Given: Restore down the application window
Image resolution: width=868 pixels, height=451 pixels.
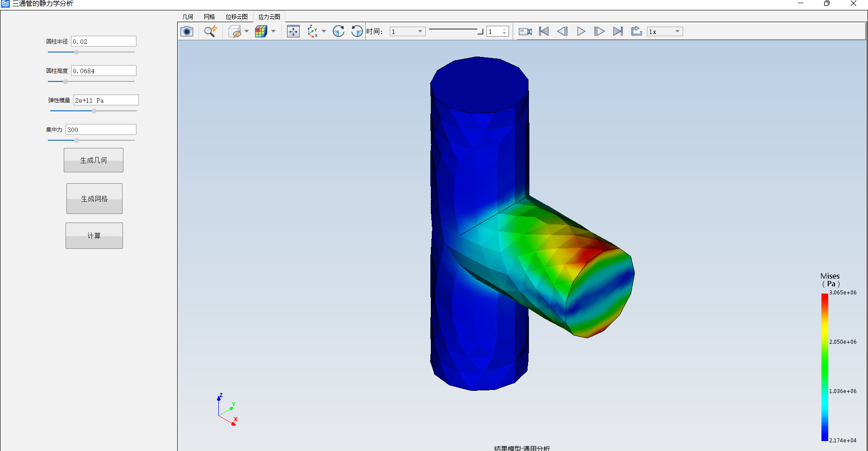Looking at the screenshot, I should pos(827,4).
